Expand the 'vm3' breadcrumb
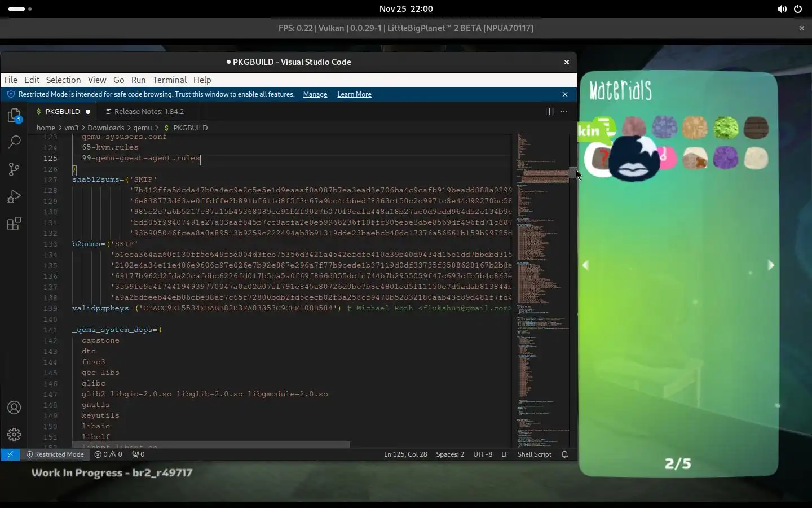Image resolution: width=812 pixels, height=508 pixels. [x=71, y=128]
